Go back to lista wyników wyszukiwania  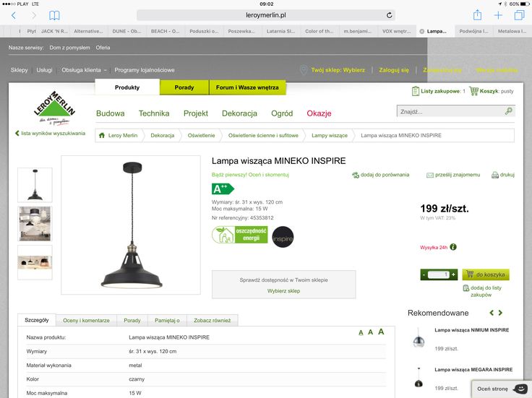tap(50, 133)
